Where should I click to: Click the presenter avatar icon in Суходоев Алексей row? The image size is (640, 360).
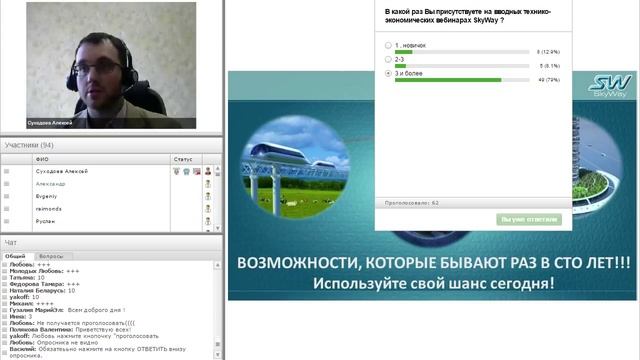click(208, 171)
